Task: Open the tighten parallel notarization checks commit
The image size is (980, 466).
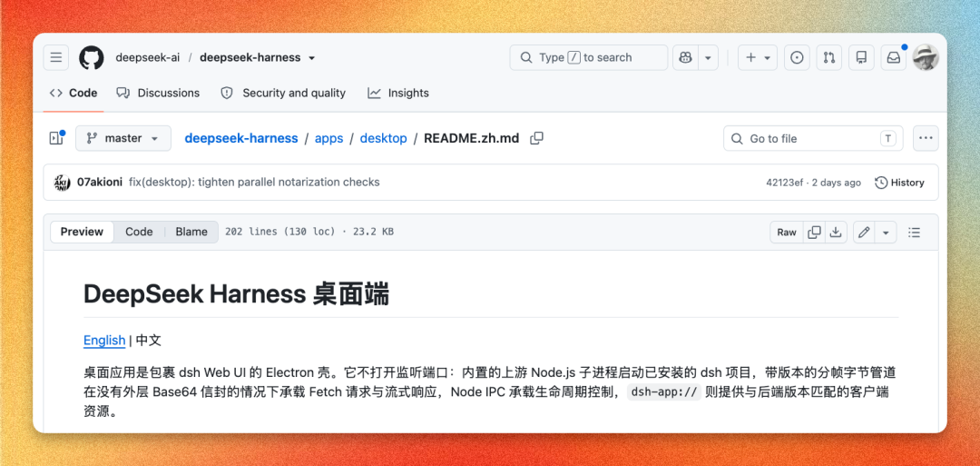Action: [254, 183]
